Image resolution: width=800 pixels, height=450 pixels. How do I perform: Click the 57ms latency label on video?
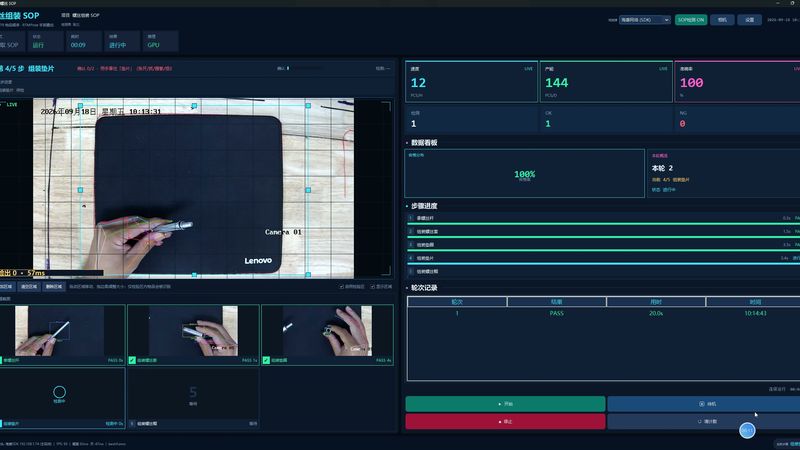pos(36,273)
